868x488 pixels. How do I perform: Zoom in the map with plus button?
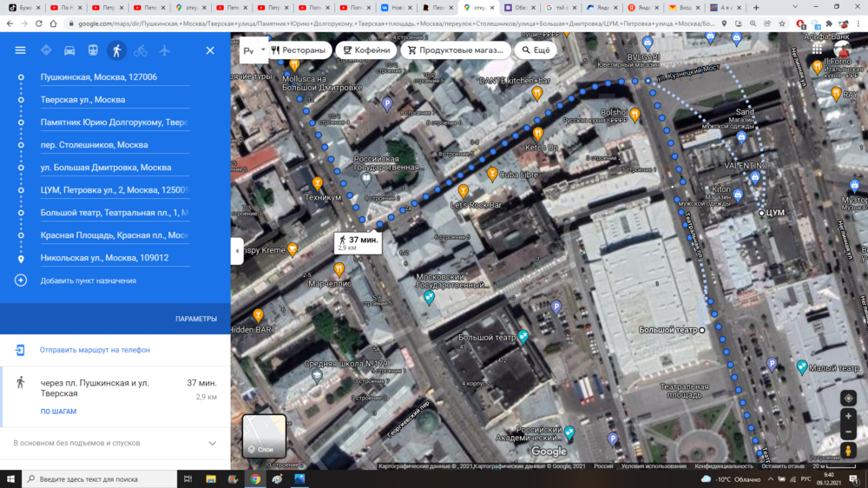click(x=848, y=416)
